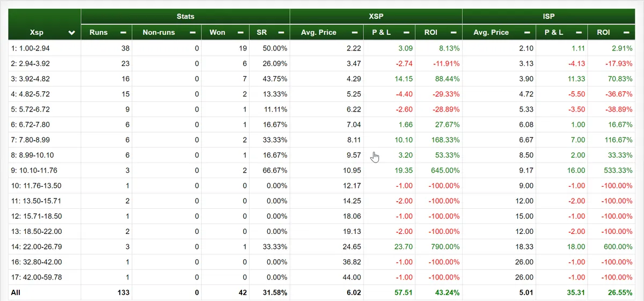The width and height of the screenshot is (644, 301).
Task: Select the ISP group header
Action: [548, 17]
